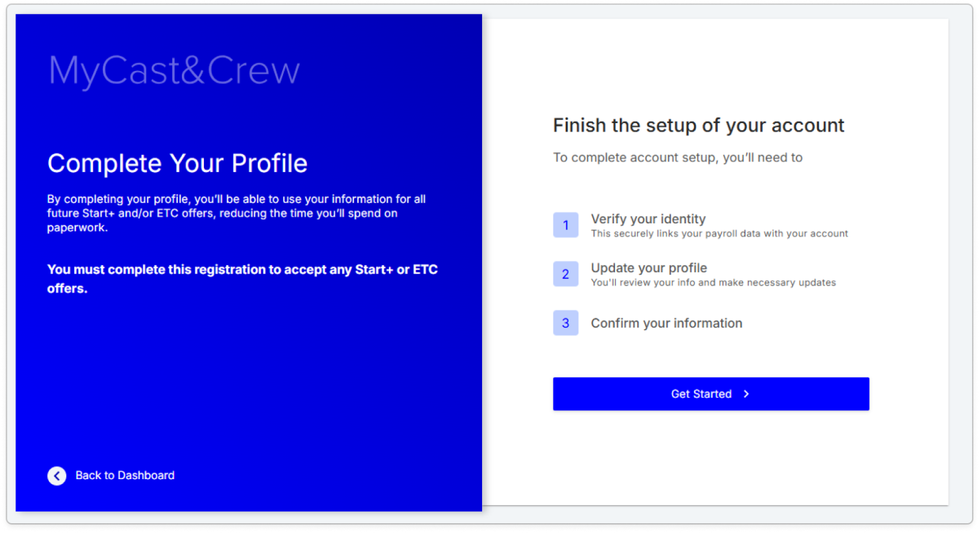Click 'Finish the setup of your account' heading
The image size is (980, 533).
(x=698, y=125)
